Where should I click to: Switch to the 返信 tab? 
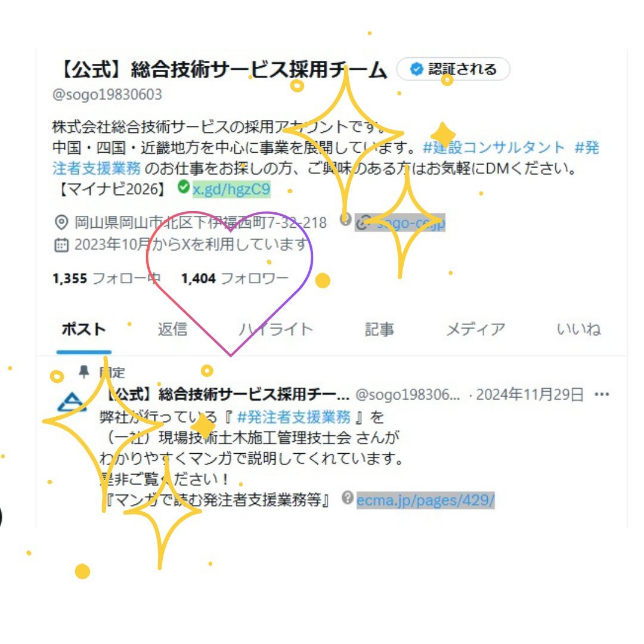pyautogui.click(x=172, y=329)
